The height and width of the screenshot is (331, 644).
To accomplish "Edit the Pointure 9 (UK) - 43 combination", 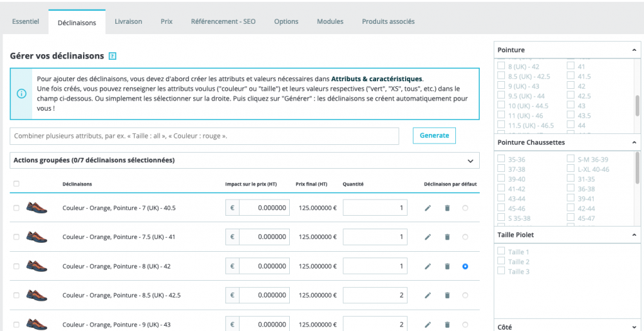I will [x=428, y=325].
